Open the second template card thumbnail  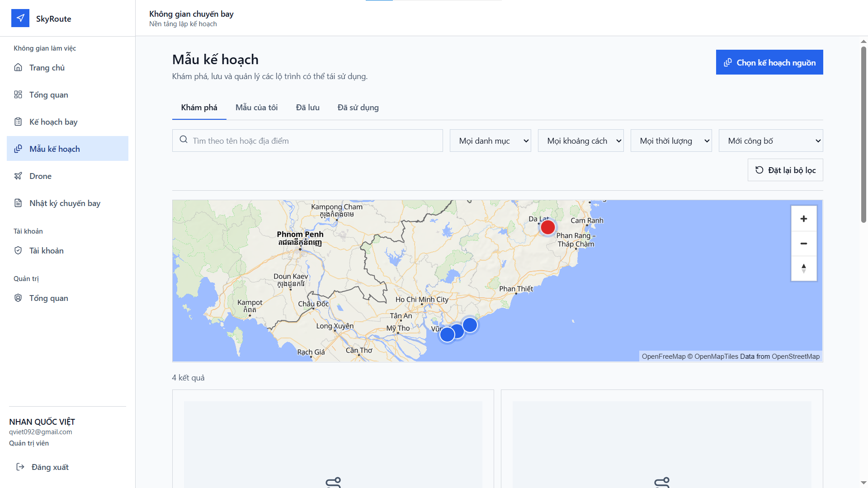coord(662,445)
